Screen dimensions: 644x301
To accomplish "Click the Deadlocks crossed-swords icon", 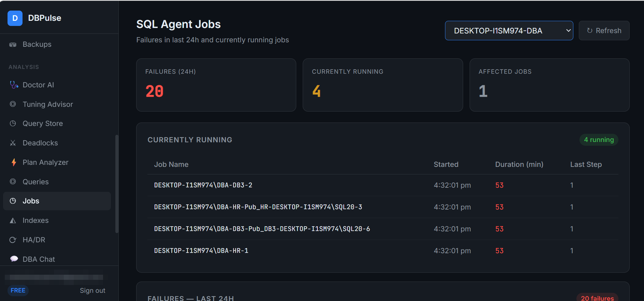I will 13,143.
